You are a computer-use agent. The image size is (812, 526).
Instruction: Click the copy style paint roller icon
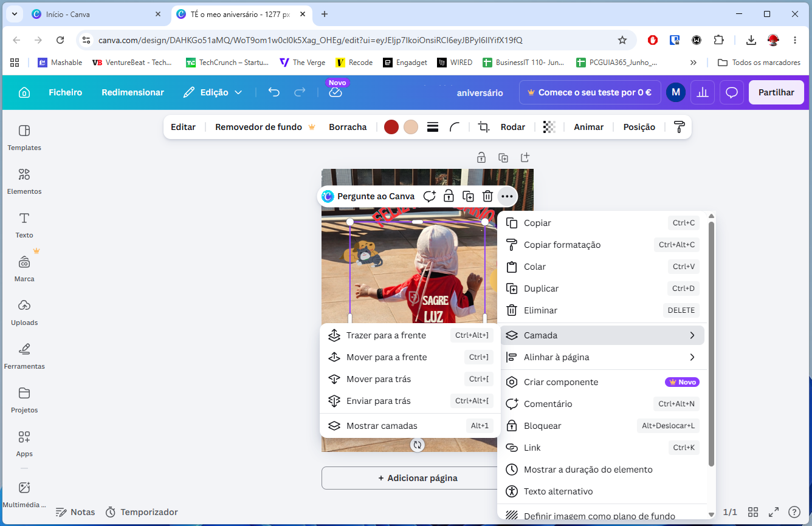point(679,127)
